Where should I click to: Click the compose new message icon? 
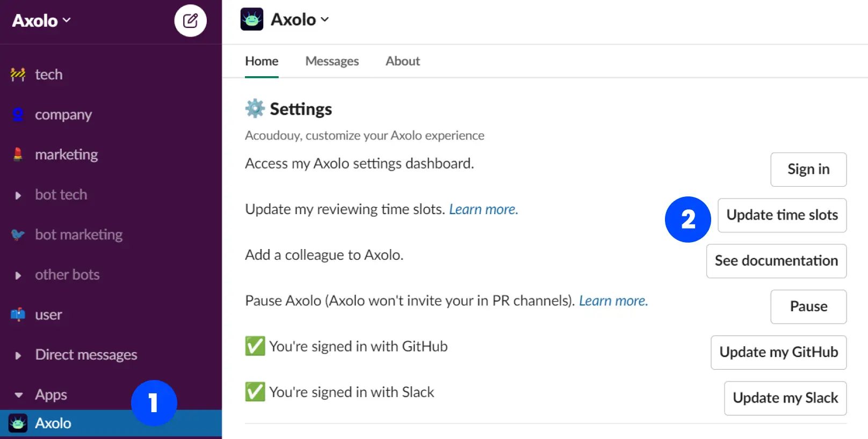190,21
